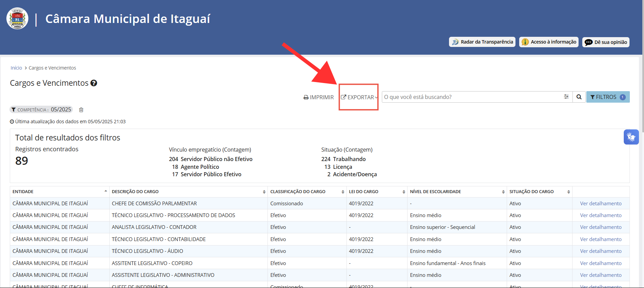Screen dimensions: 644x288
Task: Go to Início breadcrumb
Action: click(16, 68)
